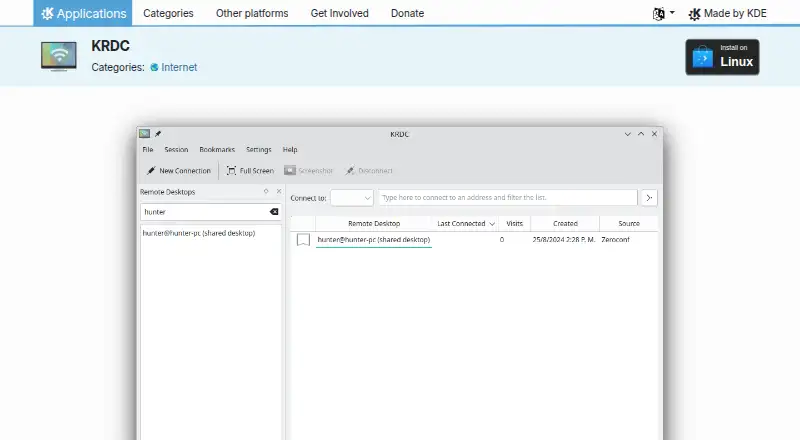Click the New Connection toolbar button
This screenshot has width=800, height=440.
coord(179,170)
